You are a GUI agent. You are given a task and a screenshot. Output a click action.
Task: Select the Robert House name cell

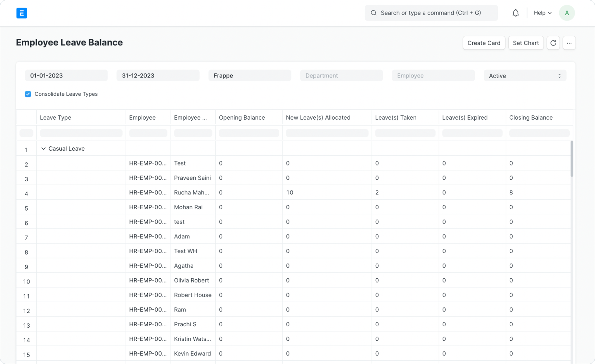coord(193,295)
